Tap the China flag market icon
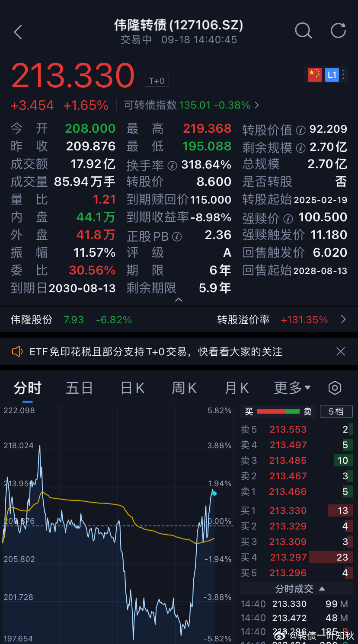This screenshot has height=644, width=358. point(314,74)
